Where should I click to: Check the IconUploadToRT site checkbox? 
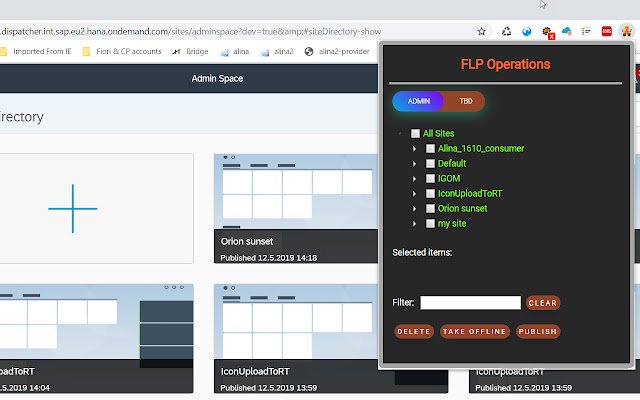tap(430, 193)
